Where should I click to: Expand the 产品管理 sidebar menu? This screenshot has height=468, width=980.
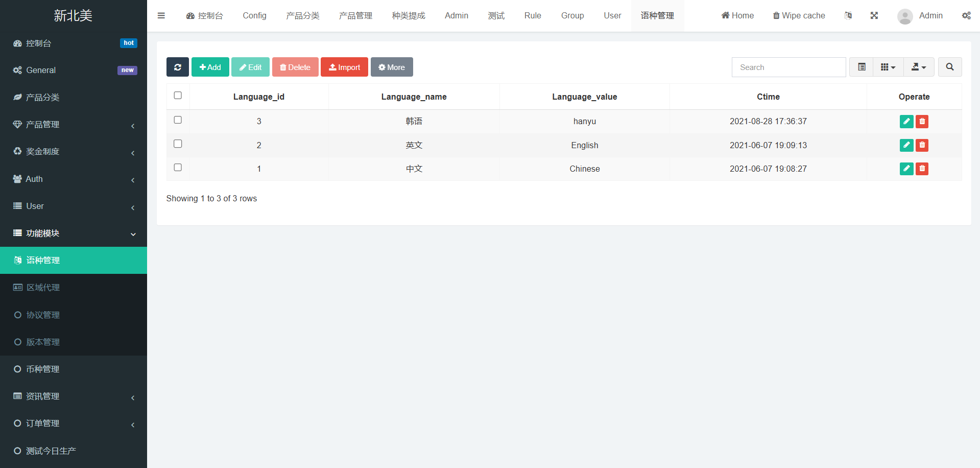click(74, 125)
